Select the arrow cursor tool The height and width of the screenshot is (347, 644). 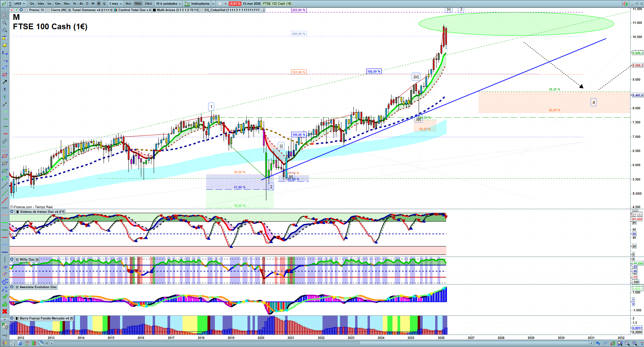click(5, 15)
